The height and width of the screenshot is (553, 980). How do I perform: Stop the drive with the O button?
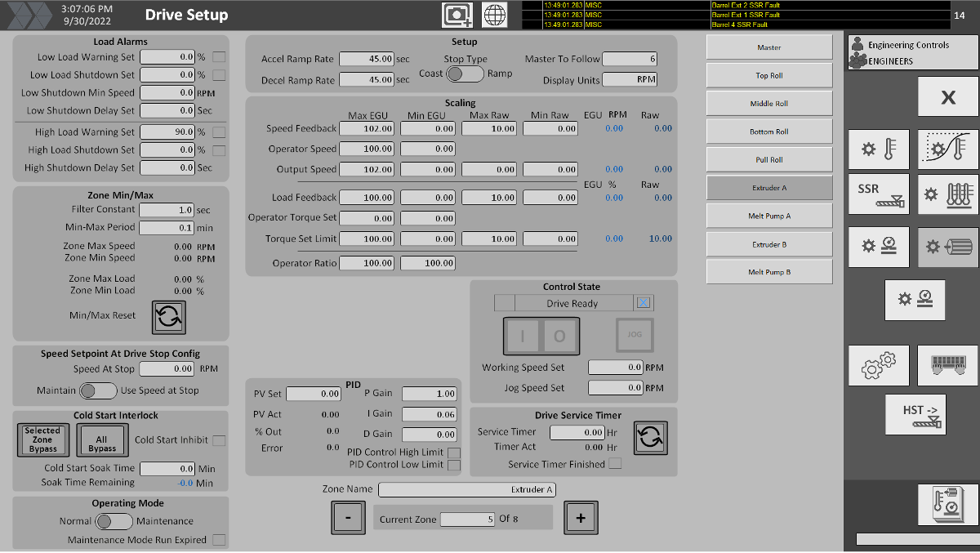click(x=559, y=336)
